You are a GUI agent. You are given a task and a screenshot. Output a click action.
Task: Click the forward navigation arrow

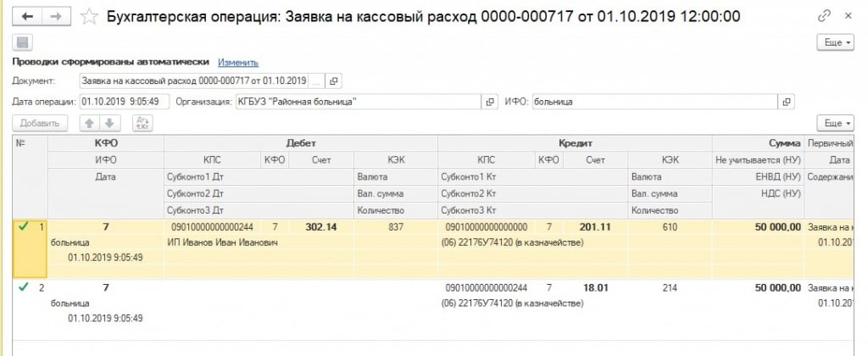tap(55, 16)
